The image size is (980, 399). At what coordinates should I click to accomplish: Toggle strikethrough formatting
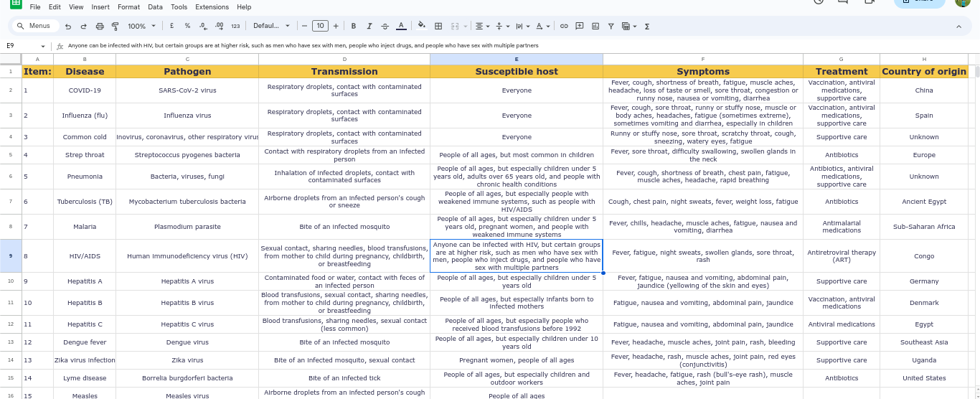385,26
